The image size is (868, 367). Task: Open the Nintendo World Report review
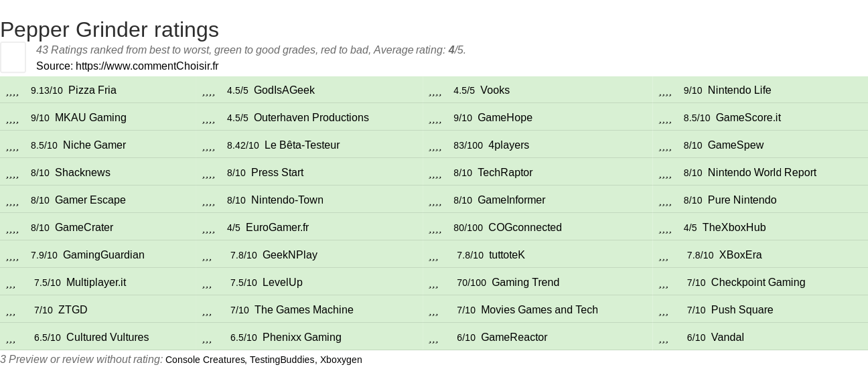(x=762, y=173)
